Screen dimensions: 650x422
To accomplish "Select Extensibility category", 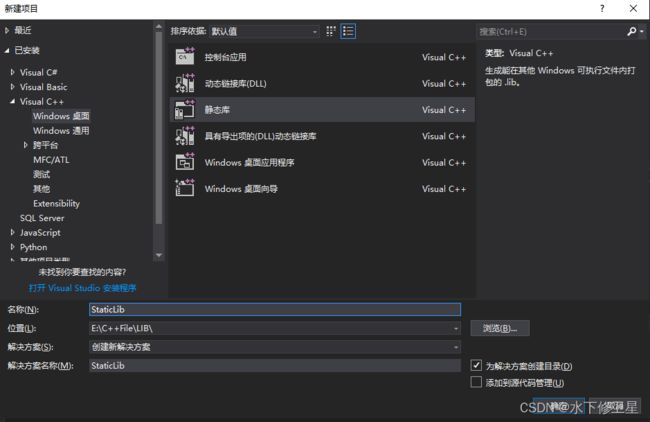I will pos(56,203).
